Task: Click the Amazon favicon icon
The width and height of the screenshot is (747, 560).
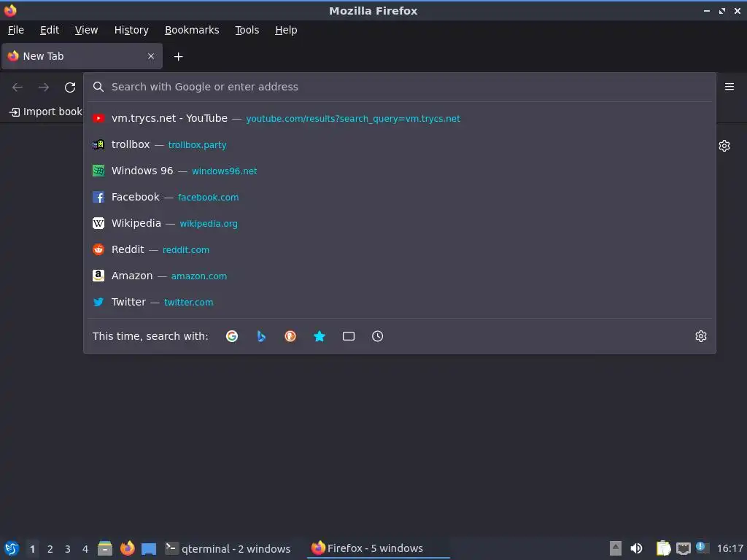Action: pyautogui.click(x=98, y=275)
